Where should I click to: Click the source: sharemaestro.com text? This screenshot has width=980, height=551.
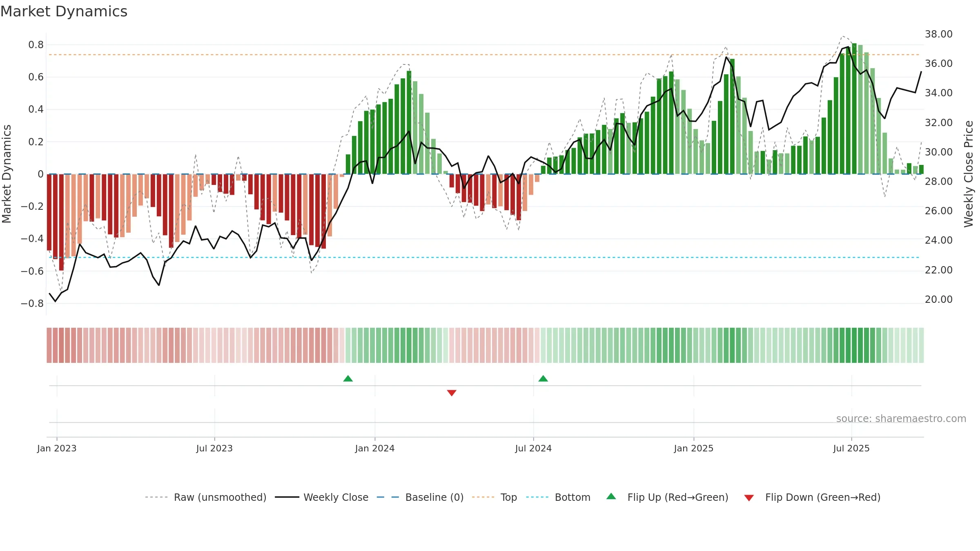click(x=901, y=419)
